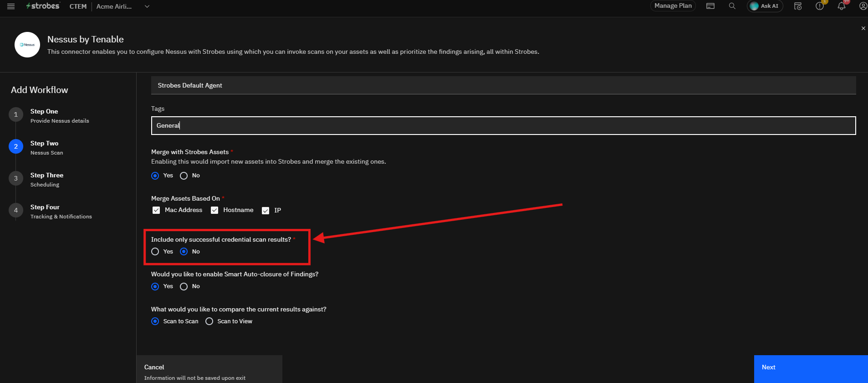
Task: Select No for successful credential scan results
Action: point(184,252)
